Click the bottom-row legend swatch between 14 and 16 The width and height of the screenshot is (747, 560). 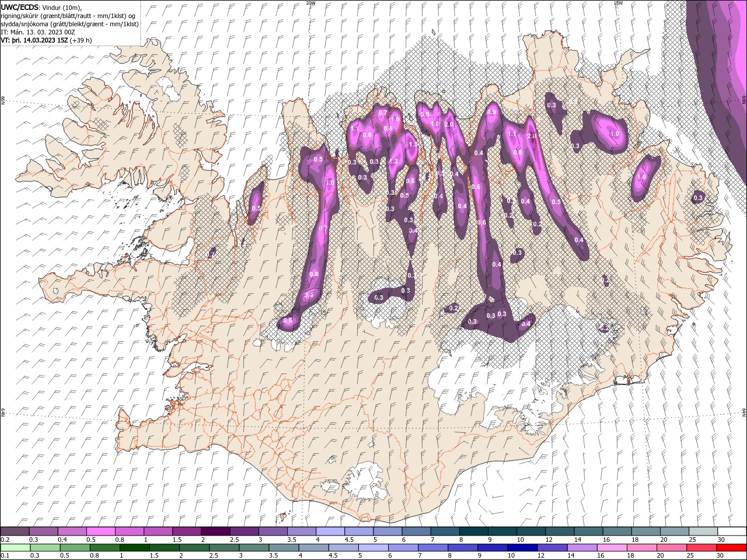581,547
